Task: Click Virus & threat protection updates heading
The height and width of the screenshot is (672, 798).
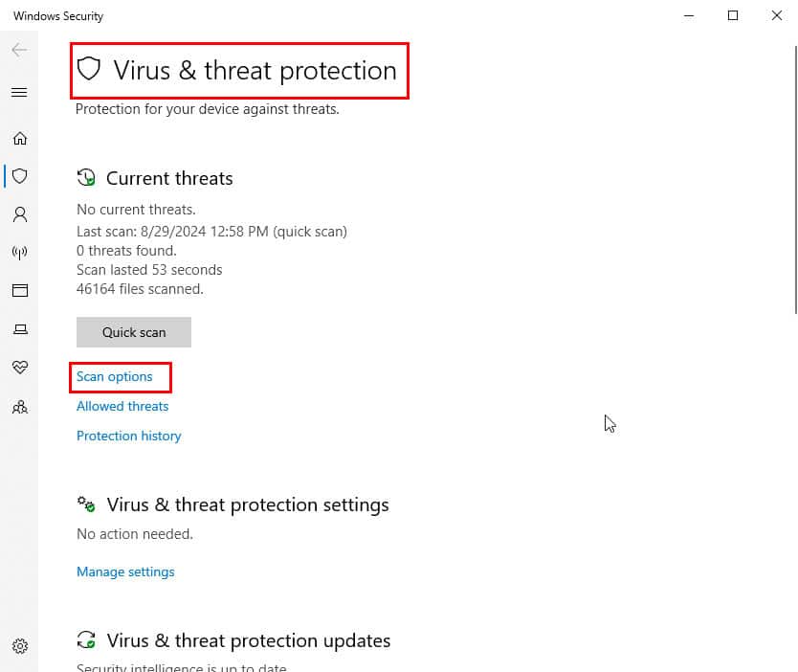Action: (249, 640)
